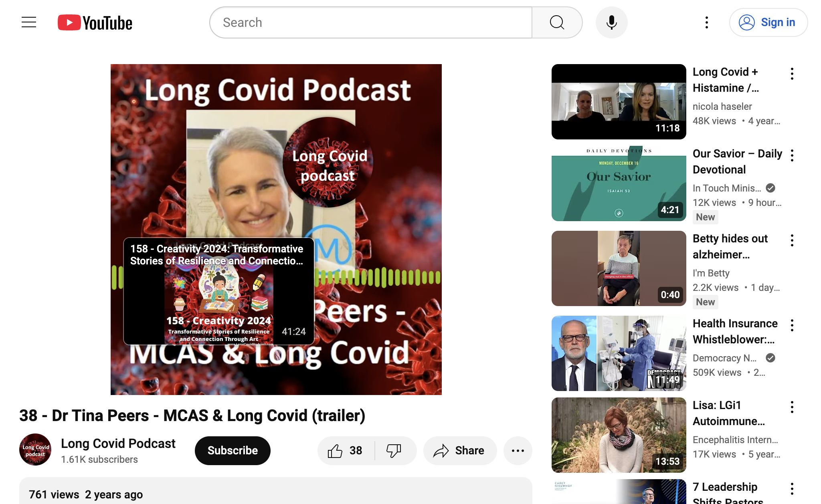
Task: Open Betty hides out alzheimer thumbnail
Action: (619, 268)
